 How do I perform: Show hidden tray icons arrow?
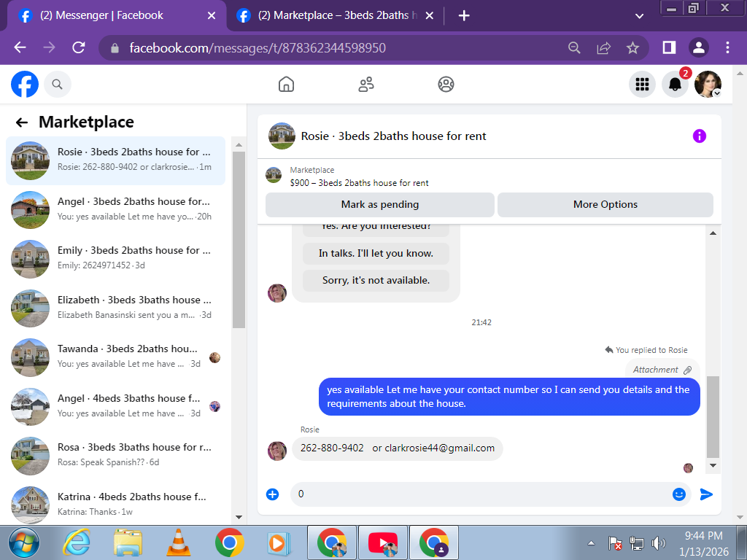coord(591,542)
